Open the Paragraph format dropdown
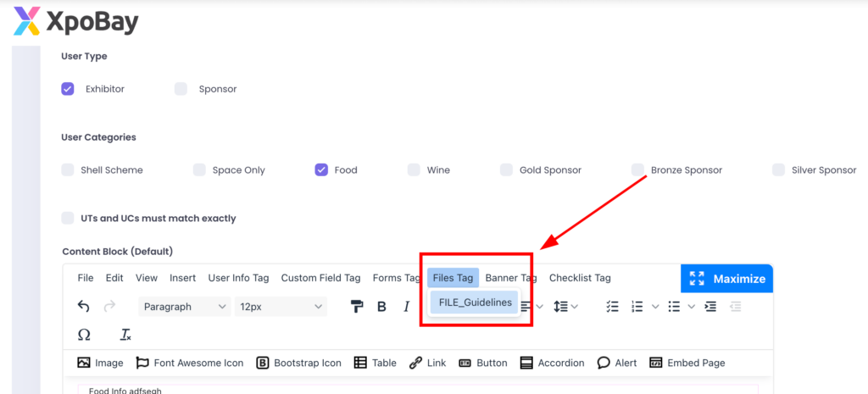The width and height of the screenshot is (868, 394). coord(185,307)
